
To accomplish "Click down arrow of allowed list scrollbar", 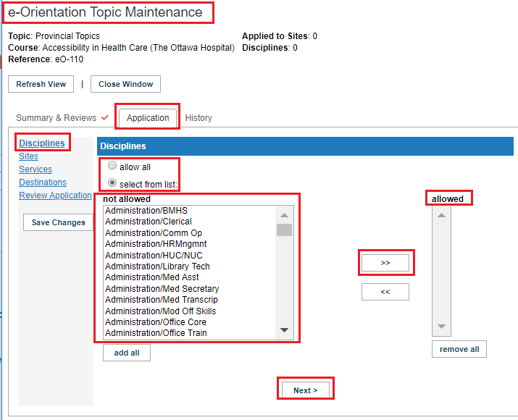I will (441, 327).
